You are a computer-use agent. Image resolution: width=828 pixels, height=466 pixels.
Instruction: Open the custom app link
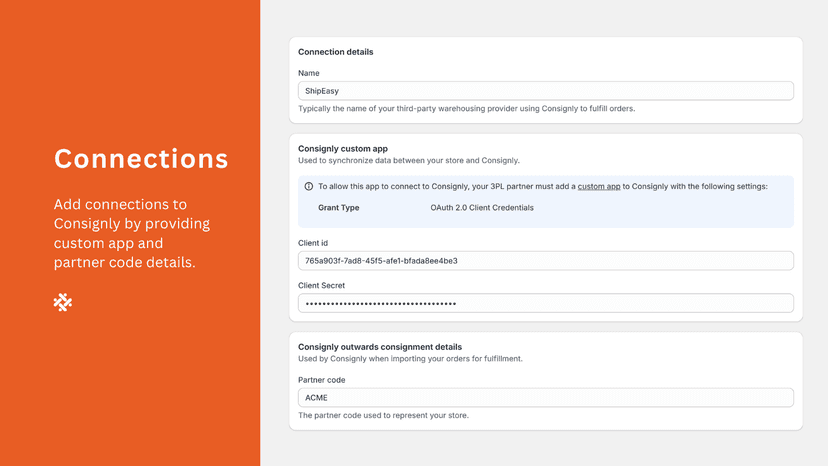coord(599,187)
